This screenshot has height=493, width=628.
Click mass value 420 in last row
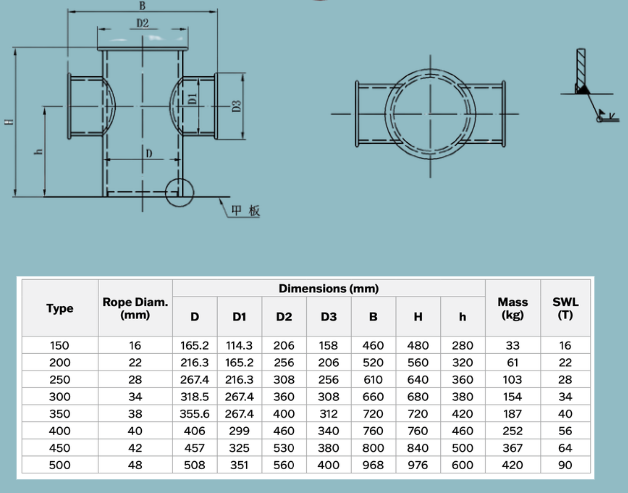click(x=512, y=464)
